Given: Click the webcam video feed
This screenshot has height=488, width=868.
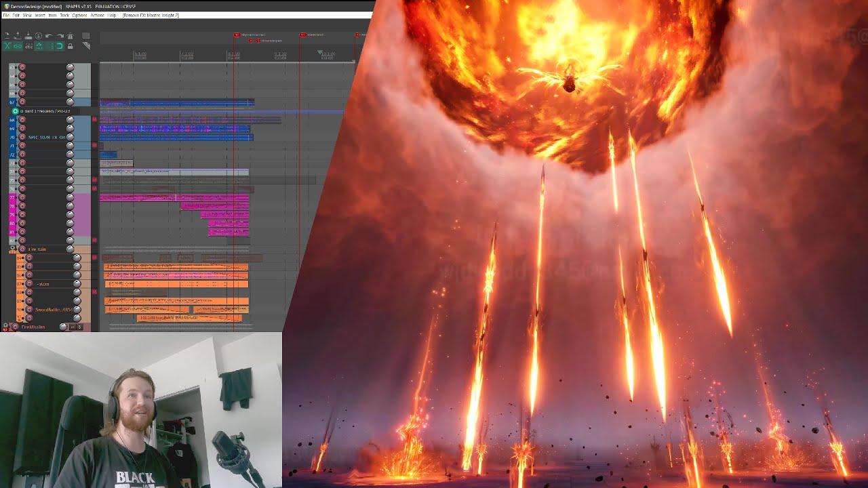Looking at the screenshot, I should click(x=140, y=410).
